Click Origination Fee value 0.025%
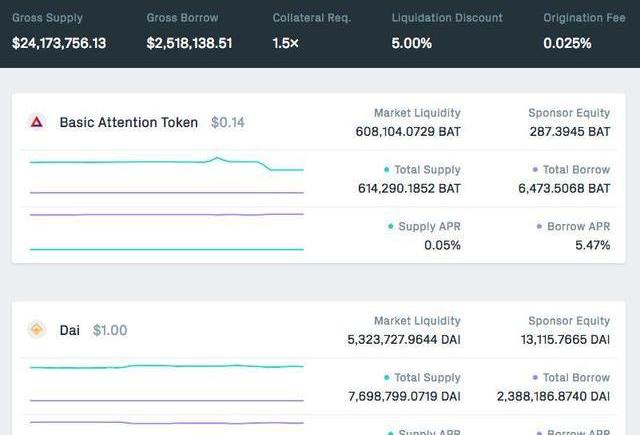The width and height of the screenshot is (640, 435). pyautogui.click(x=567, y=43)
